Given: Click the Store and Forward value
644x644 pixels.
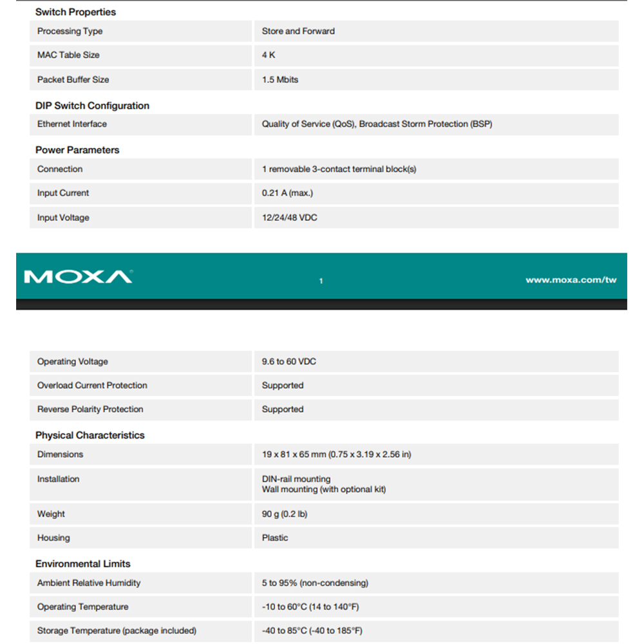Looking at the screenshot, I should click(298, 31).
